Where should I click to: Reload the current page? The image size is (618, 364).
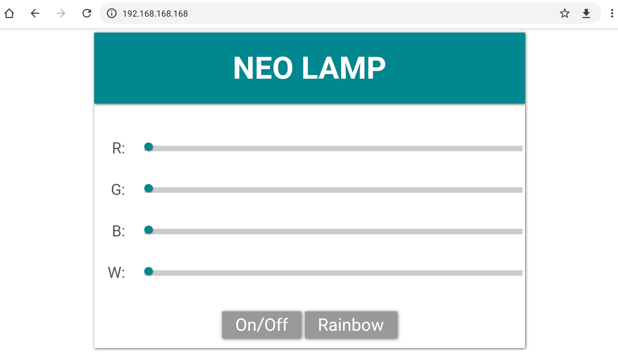[x=87, y=13]
